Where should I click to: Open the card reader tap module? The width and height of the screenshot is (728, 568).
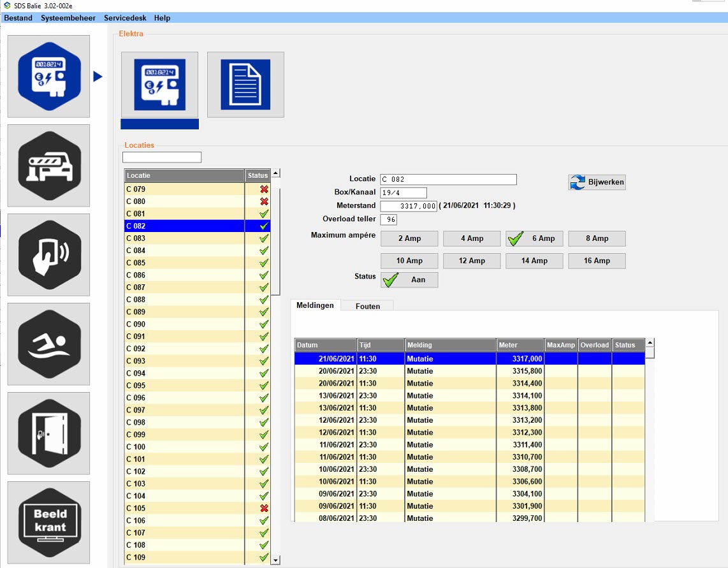tap(48, 254)
